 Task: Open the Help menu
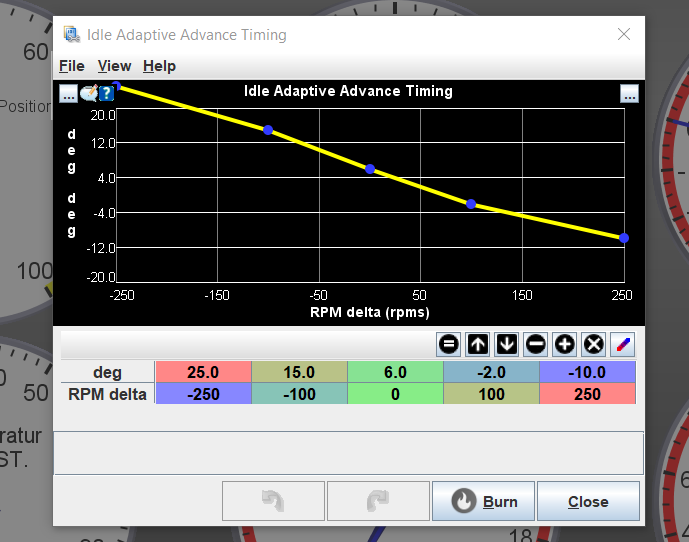click(159, 66)
